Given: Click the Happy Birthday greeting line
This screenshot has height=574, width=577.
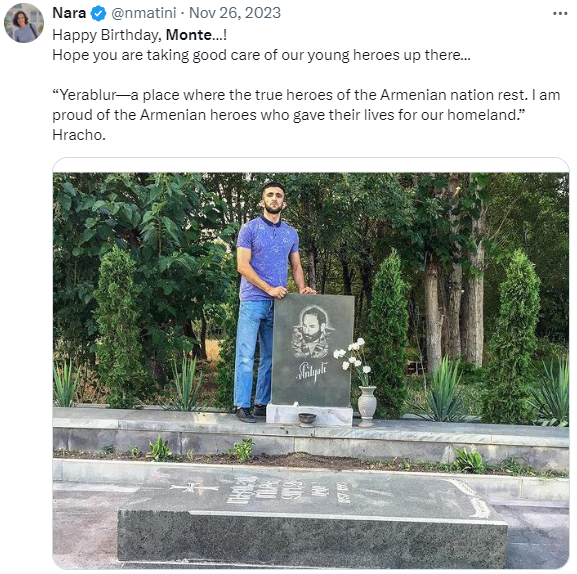Looking at the screenshot, I should tap(139, 35).
